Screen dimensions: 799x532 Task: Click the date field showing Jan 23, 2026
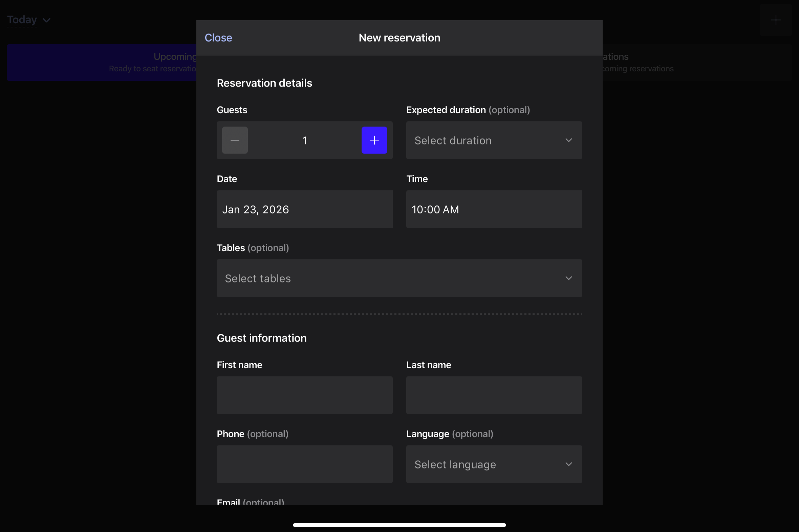[x=304, y=209]
